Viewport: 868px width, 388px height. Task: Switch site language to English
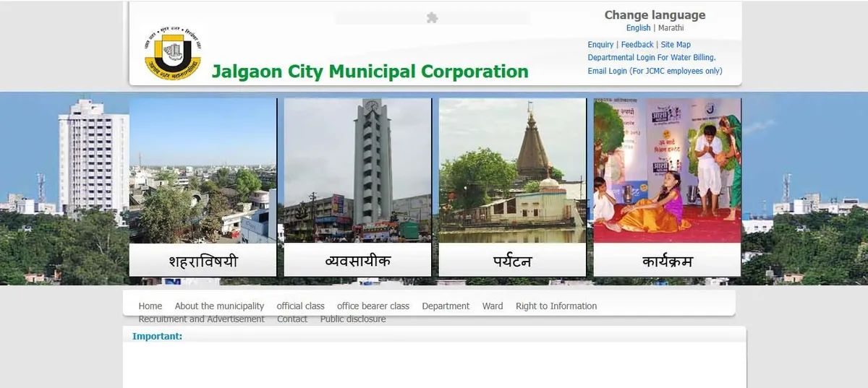click(638, 28)
